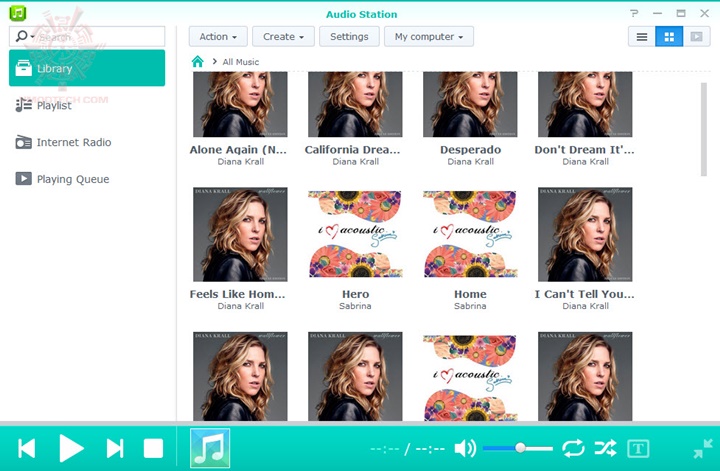
Task: Click Diana Krall under Desperado
Action: pos(471,162)
